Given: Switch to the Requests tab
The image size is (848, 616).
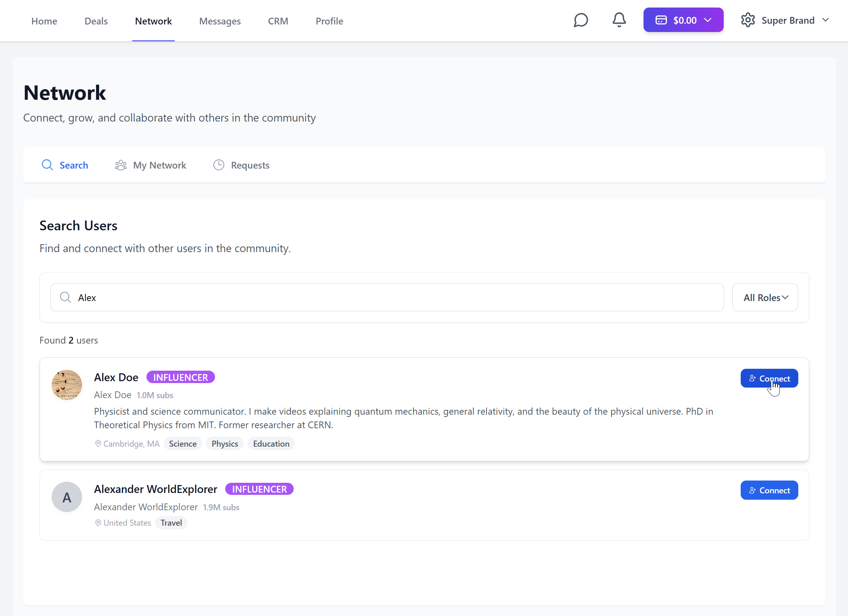Looking at the screenshot, I should (241, 165).
